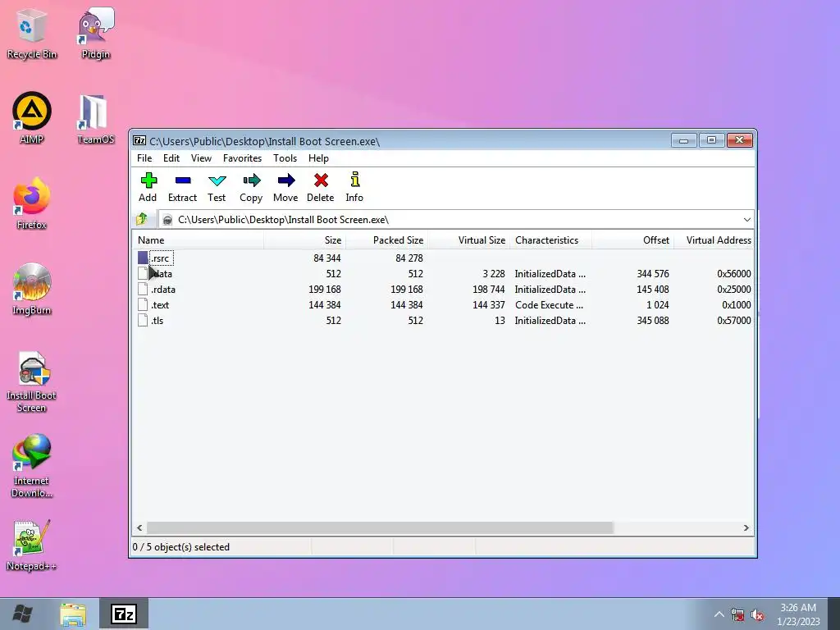Click the 84 278 packed size
The image size is (840, 630).
[409, 258]
